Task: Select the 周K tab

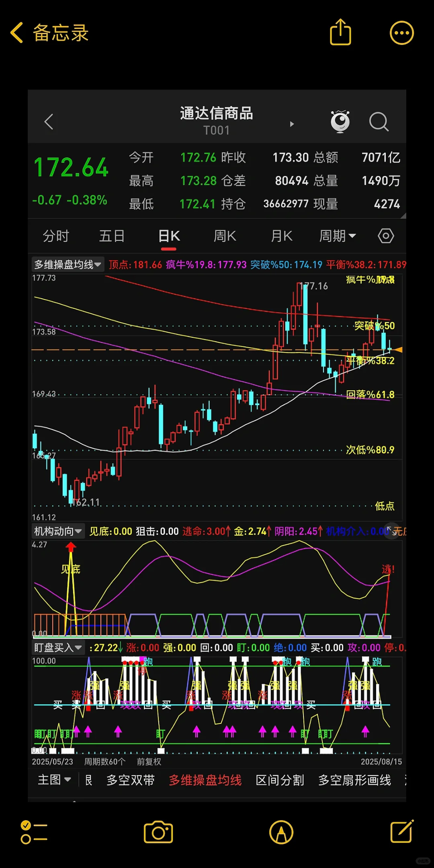Action: pyautogui.click(x=225, y=236)
